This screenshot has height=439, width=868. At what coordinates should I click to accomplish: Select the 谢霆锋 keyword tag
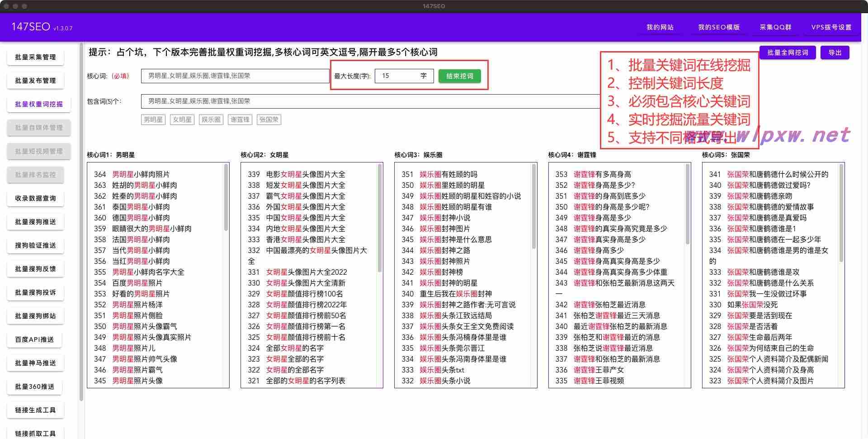coord(240,119)
